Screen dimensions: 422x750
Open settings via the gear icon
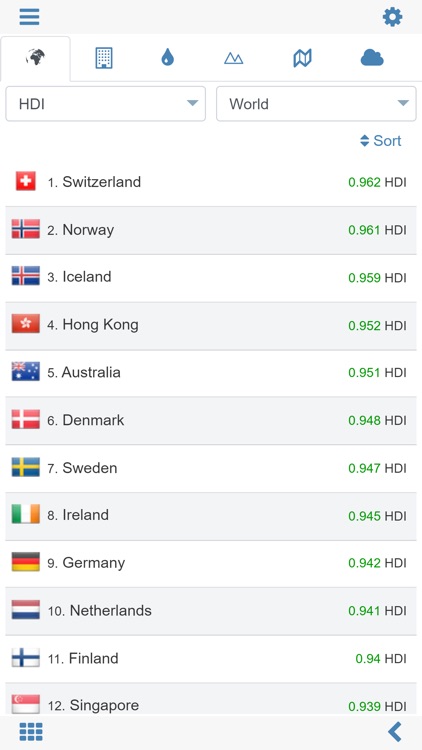pyautogui.click(x=392, y=17)
